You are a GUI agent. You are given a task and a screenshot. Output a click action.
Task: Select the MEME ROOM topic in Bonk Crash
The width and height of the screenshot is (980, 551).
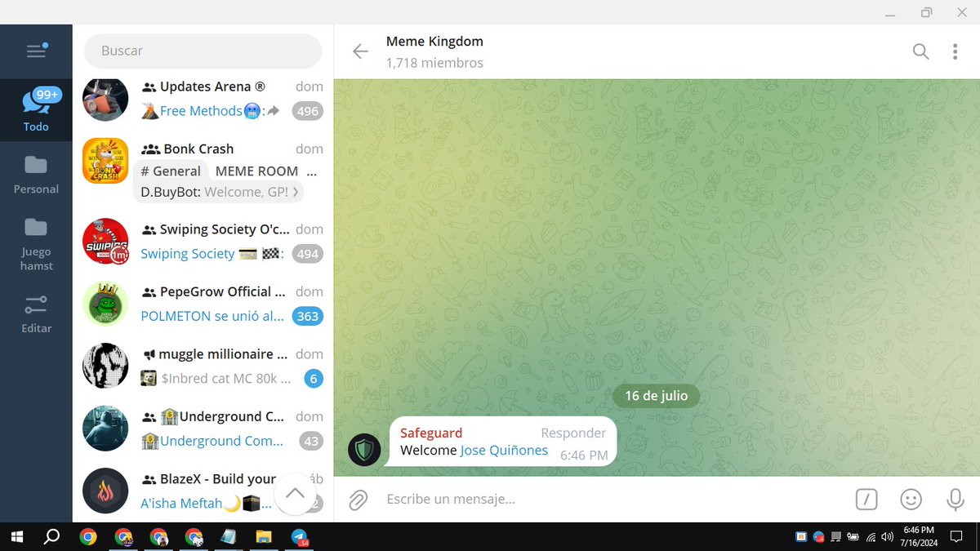click(256, 171)
